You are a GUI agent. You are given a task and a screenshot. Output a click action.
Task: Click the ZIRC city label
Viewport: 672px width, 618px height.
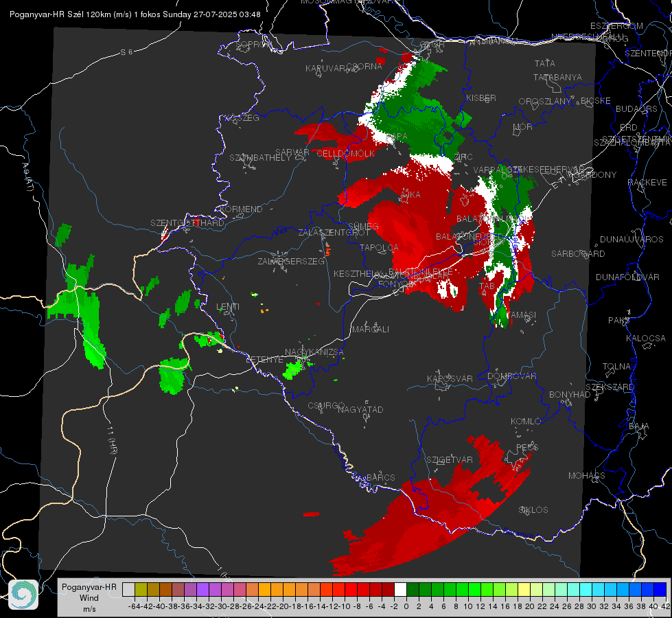(x=463, y=157)
